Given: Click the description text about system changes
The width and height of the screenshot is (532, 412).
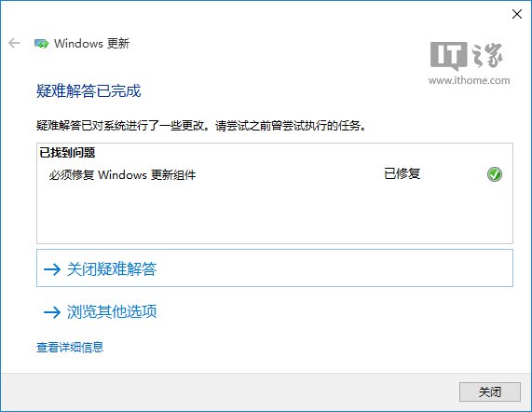Looking at the screenshot, I should tap(201, 126).
